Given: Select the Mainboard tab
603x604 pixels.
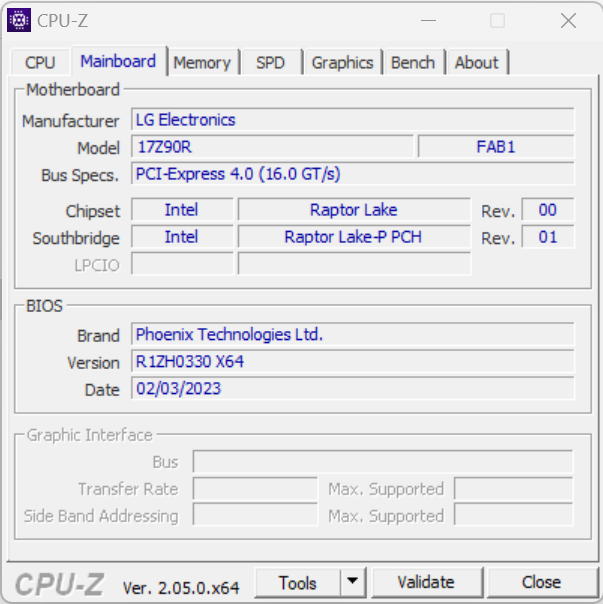Looking at the screenshot, I should pyautogui.click(x=118, y=61).
